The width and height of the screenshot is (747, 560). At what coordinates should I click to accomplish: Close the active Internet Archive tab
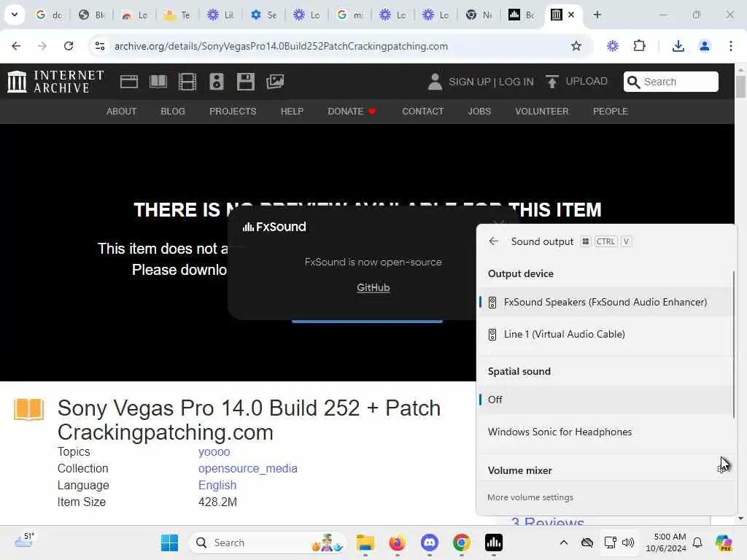point(571,15)
